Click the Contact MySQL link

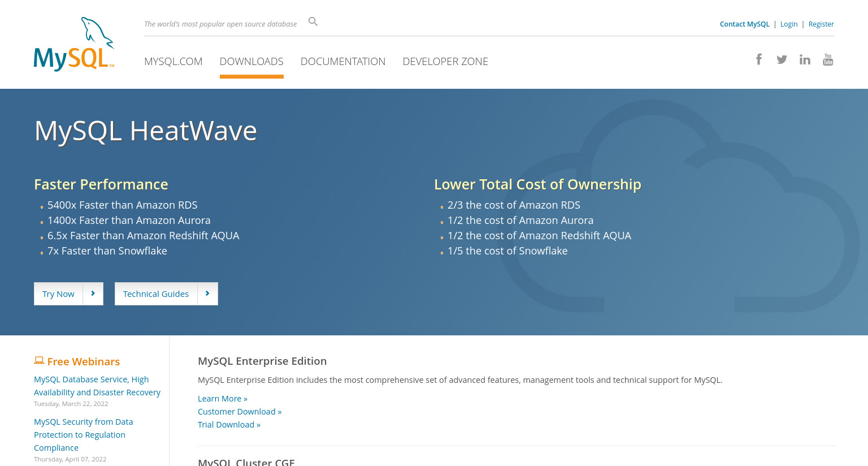point(745,24)
